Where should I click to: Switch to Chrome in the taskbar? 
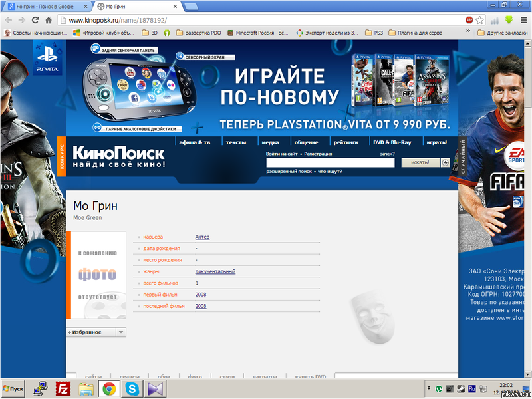[x=109, y=389]
